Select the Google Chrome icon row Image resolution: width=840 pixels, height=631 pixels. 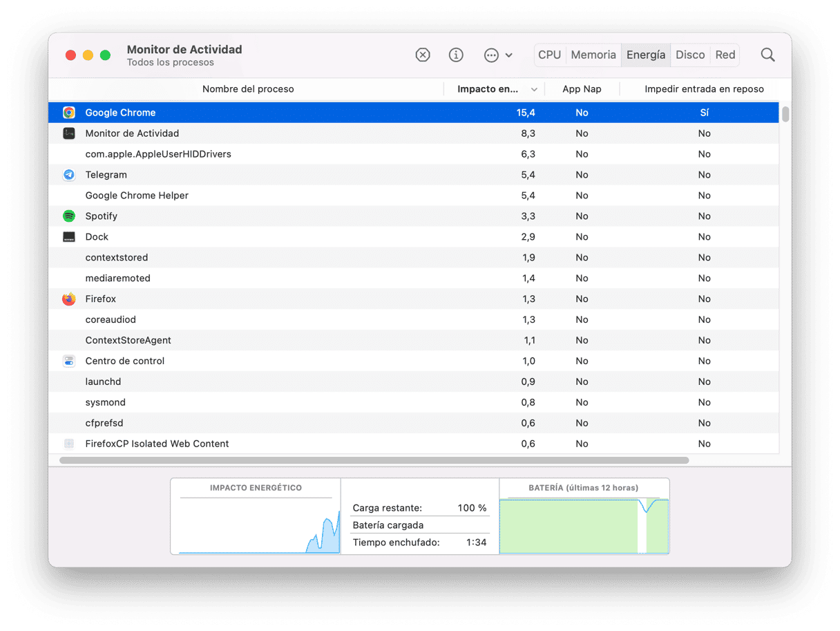pos(69,113)
